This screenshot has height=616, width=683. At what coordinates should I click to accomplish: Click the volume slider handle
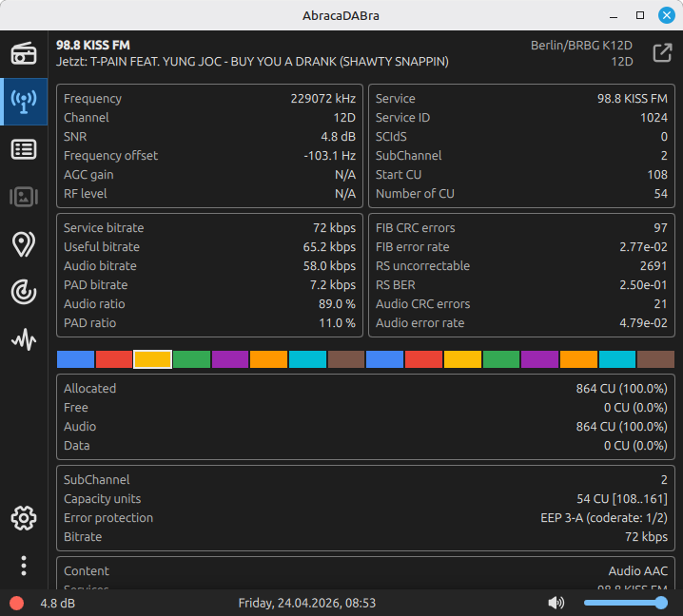tap(661, 603)
